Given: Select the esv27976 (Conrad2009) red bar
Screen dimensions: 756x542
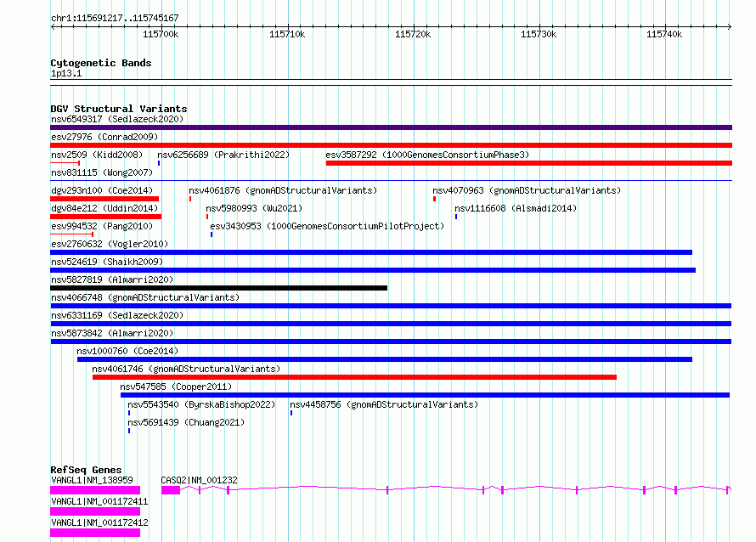Looking at the screenshot, I should coord(391,145).
